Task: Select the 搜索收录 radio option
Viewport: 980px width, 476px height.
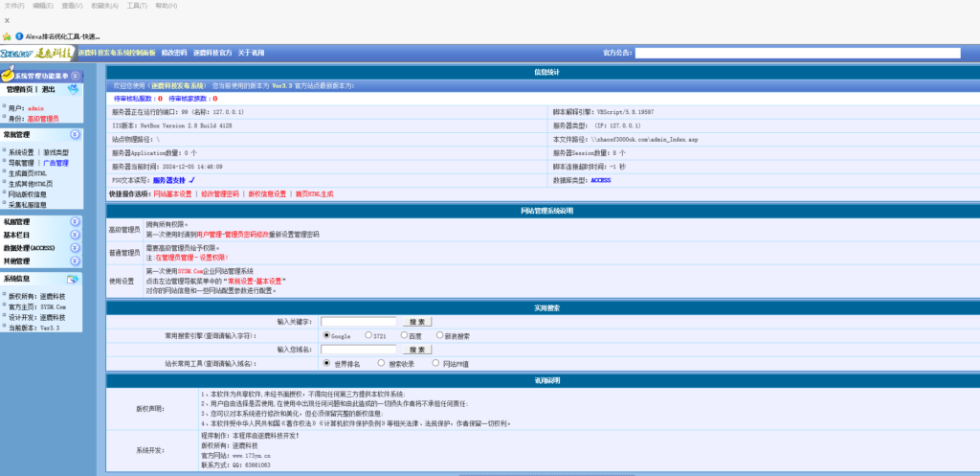Action: click(x=382, y=364)
